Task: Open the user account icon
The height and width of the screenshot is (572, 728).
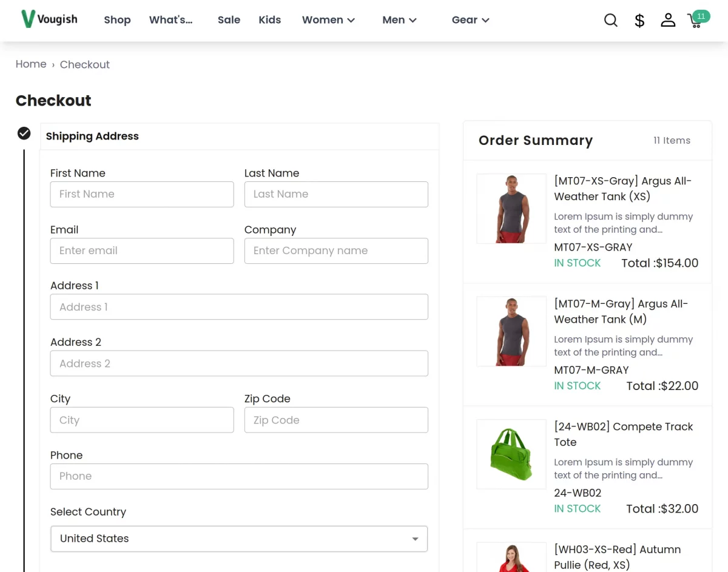Action: pyautogui.click(x=668, y=20)
